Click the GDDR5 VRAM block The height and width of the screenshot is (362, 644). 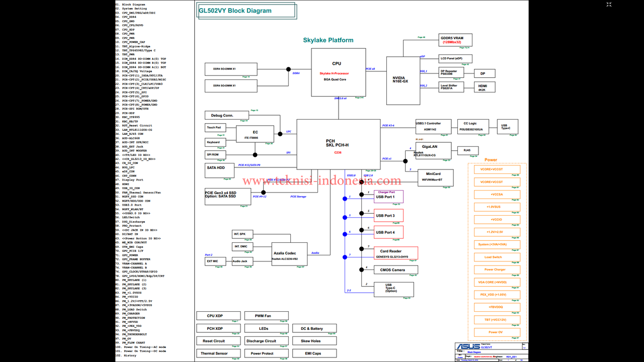point(455,40)
